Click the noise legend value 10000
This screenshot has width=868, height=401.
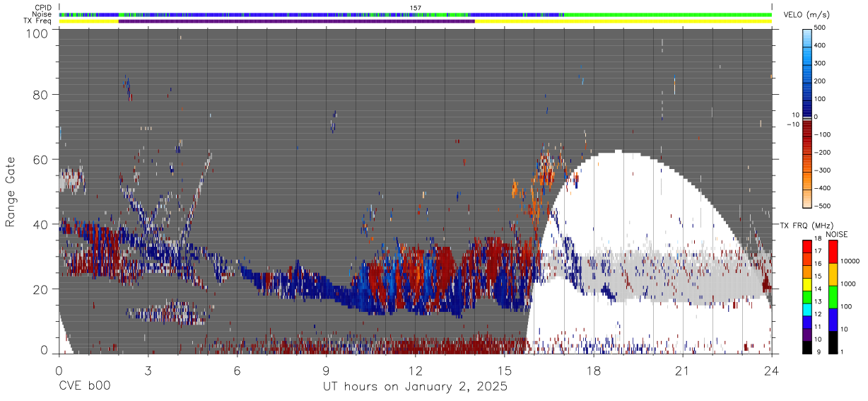click(851, 262)
